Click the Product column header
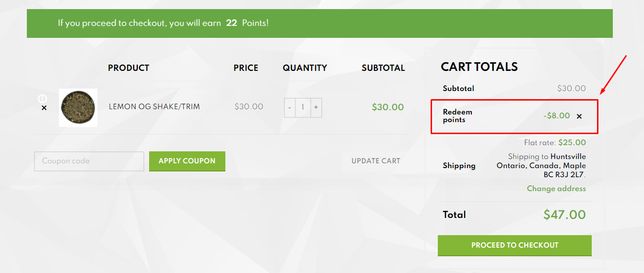 129,68
